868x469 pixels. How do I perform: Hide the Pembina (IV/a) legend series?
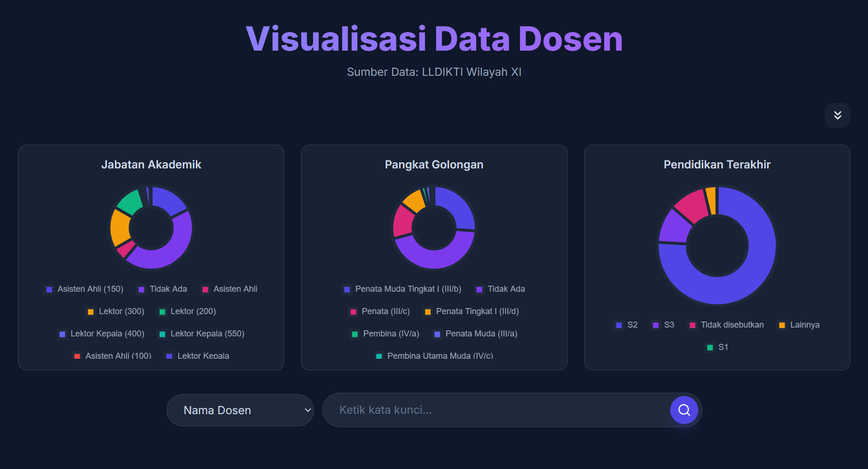(385, 333)
